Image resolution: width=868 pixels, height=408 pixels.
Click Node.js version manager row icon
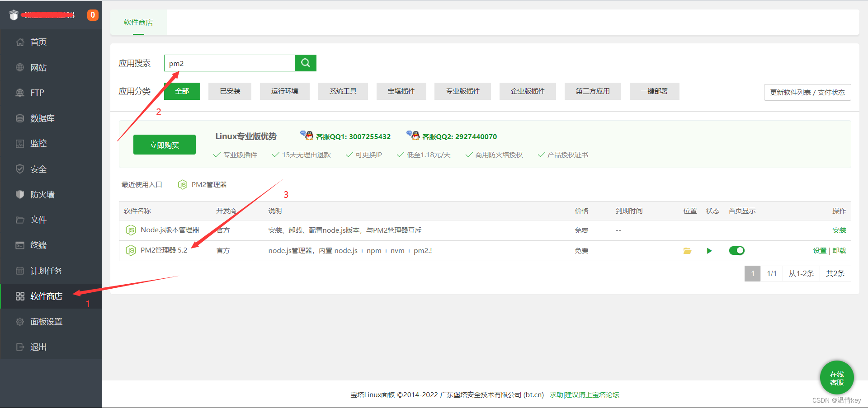tap(131, 230)
